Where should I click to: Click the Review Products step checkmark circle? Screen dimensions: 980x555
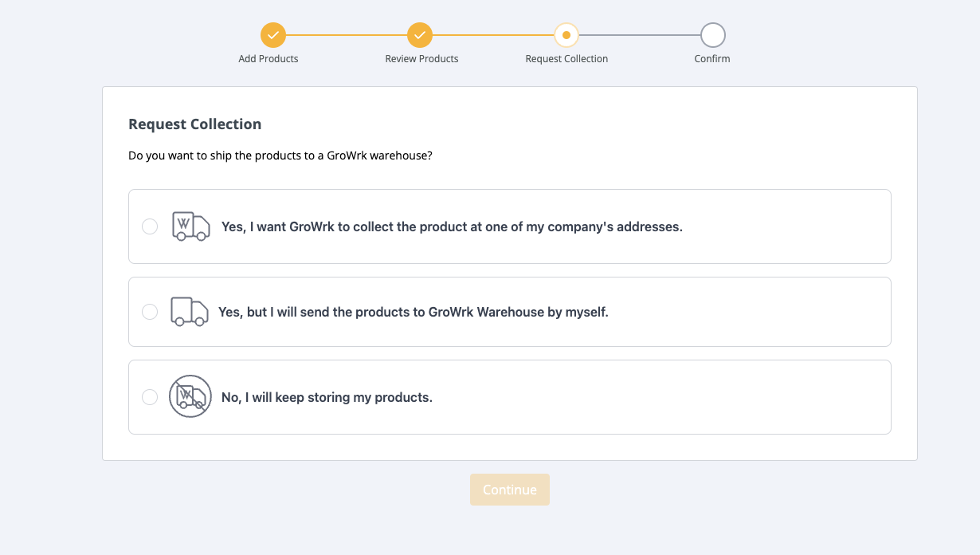point(419,35)
